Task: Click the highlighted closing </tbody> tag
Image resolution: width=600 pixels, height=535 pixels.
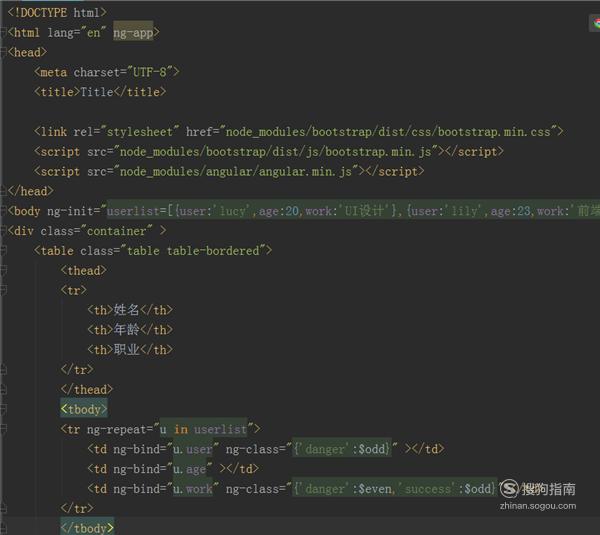Action: (x=87, y=528)
